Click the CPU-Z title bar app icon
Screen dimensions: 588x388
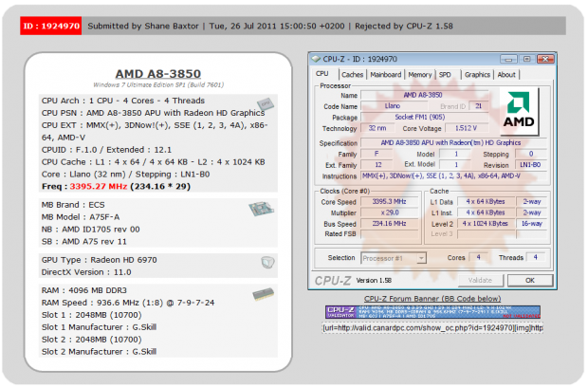pos(317,59)
